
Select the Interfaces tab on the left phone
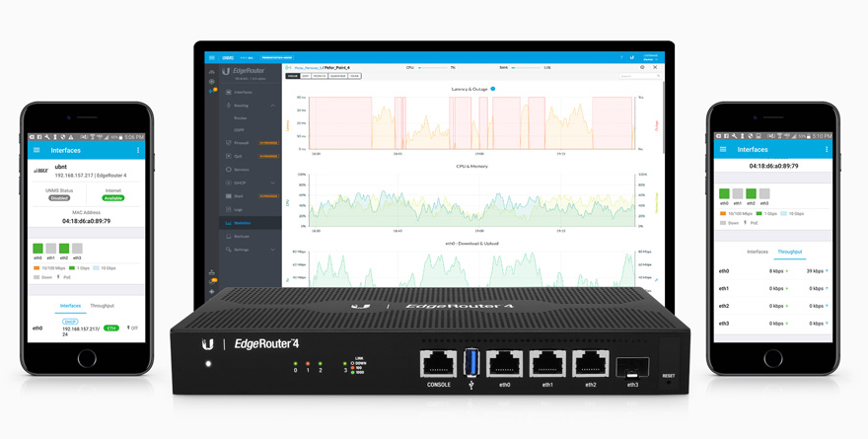pos(70,306)
